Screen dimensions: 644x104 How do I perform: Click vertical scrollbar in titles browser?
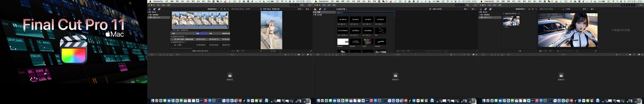pyautogui.click(x=394, y=15)
